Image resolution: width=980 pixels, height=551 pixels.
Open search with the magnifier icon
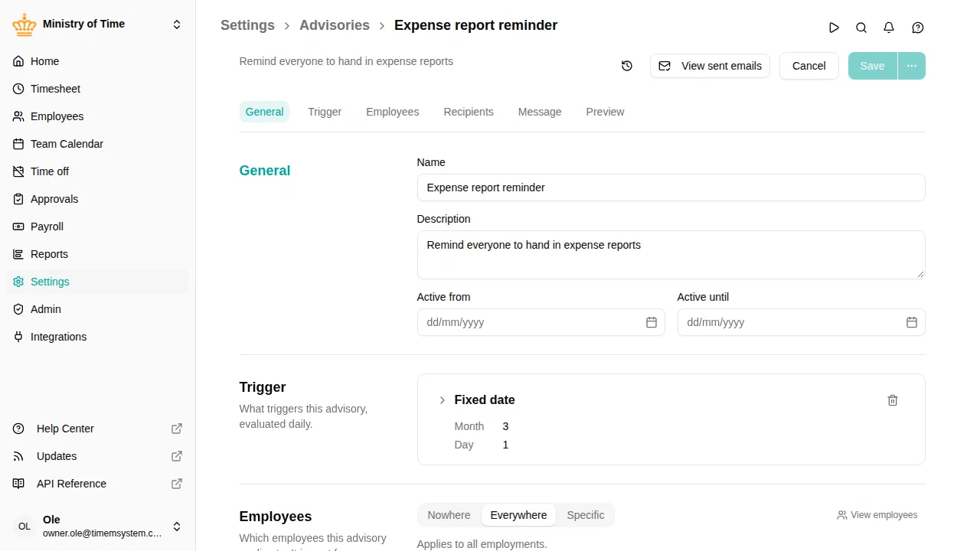tap(861, 28)
